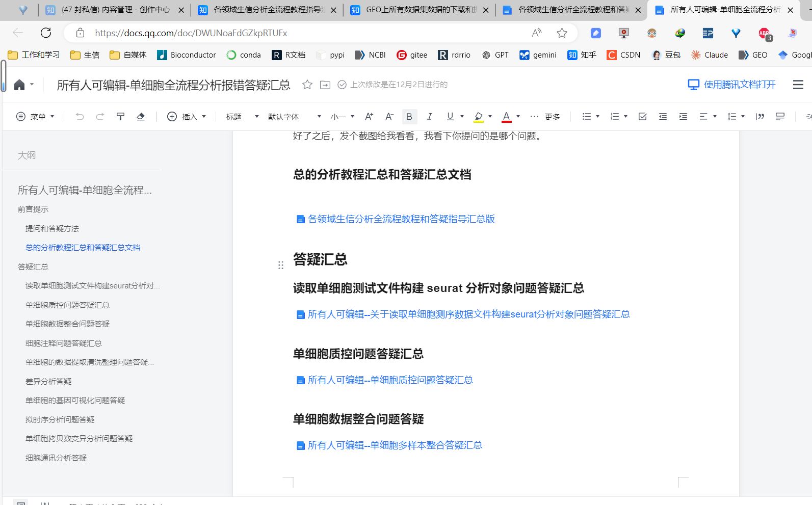Insert a checkbox task list

pyautogui.click(x=642, y=117)
